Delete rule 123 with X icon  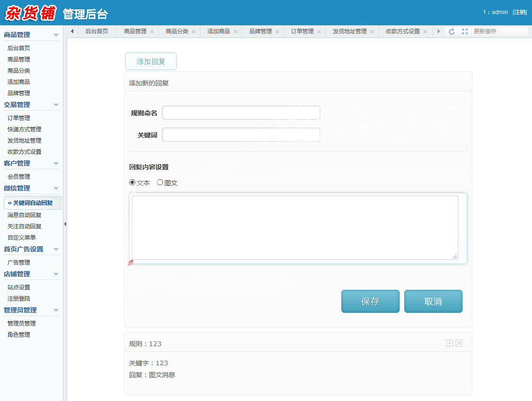pos(459,343)
